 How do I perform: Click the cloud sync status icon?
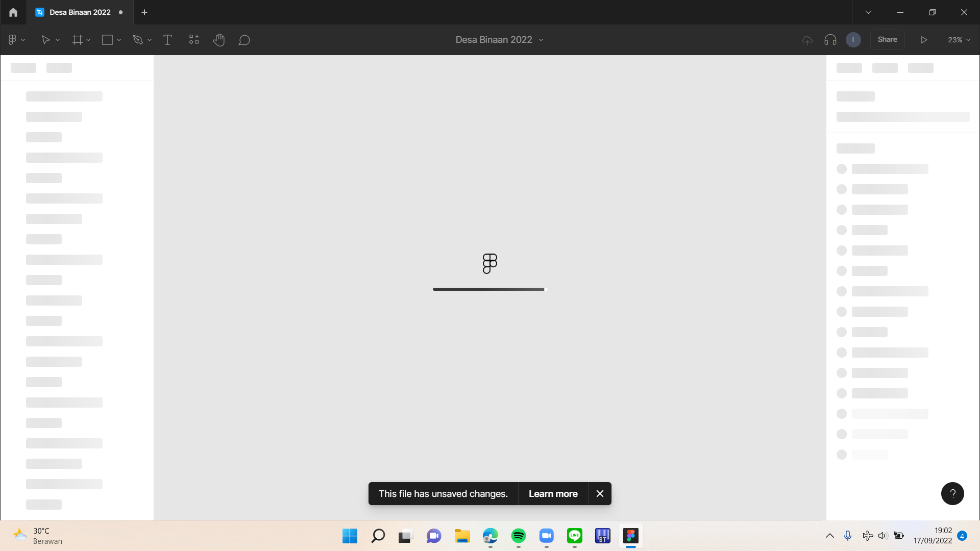[x=807, y=40]
